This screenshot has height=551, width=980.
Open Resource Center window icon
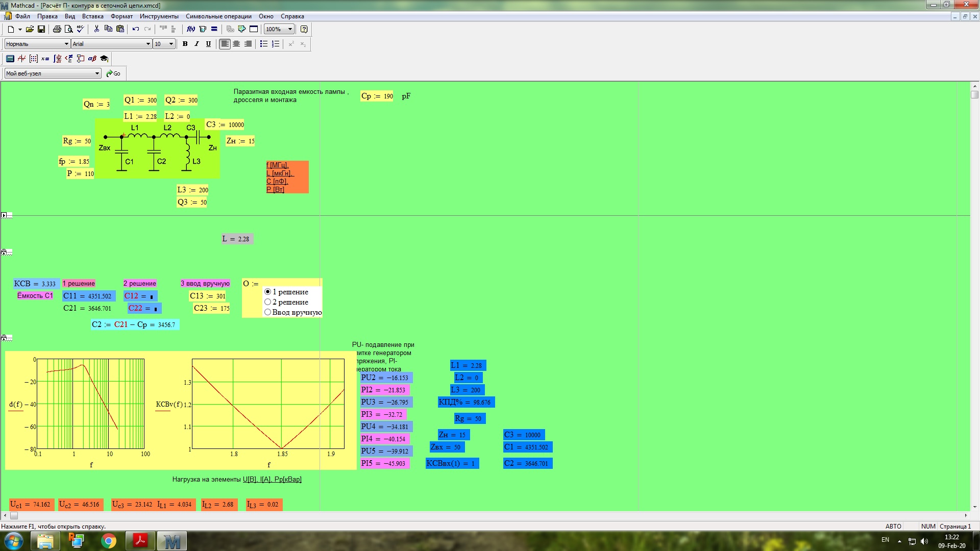(x=254, y=29)
